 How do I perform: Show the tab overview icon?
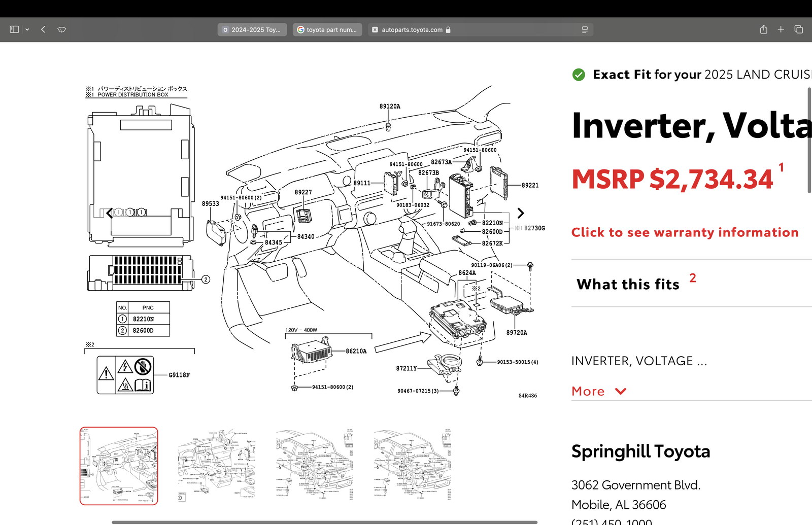click(799, 29)
